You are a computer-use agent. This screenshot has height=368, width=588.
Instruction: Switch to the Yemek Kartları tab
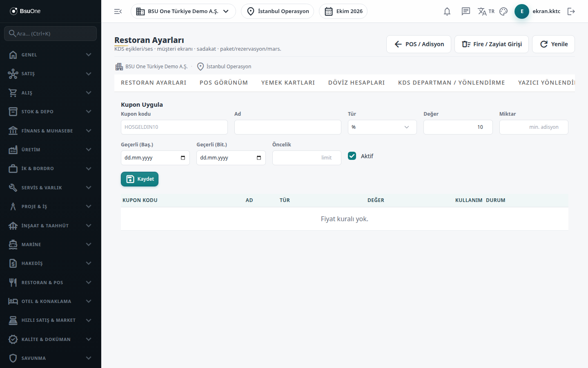click(288, 83)
